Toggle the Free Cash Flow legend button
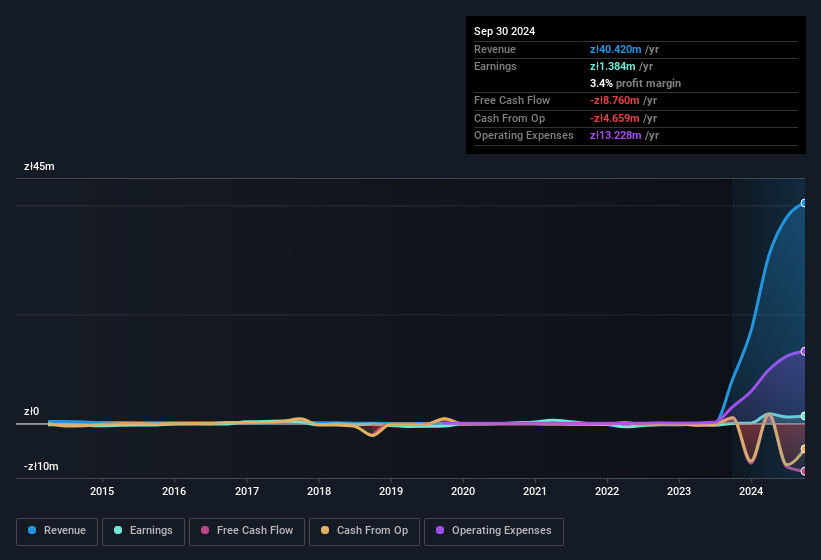821x560 pixels. pos(247,531)
